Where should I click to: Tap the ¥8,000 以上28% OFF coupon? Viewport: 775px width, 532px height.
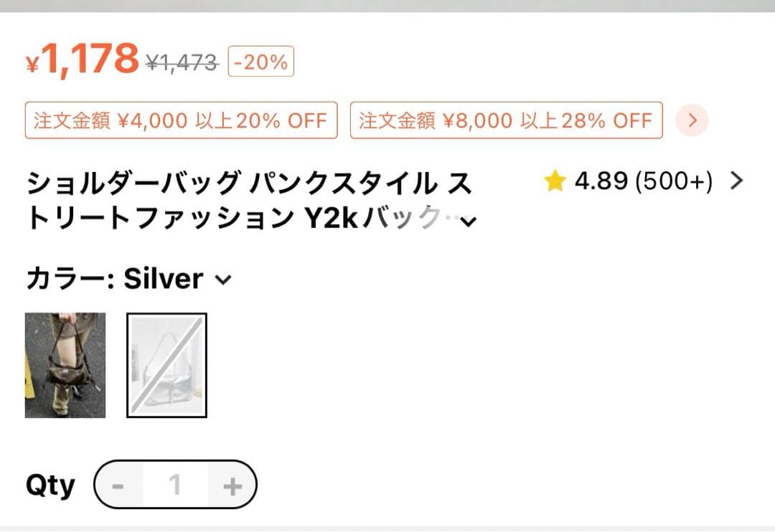pyautogui.click(x=506, y=120)
